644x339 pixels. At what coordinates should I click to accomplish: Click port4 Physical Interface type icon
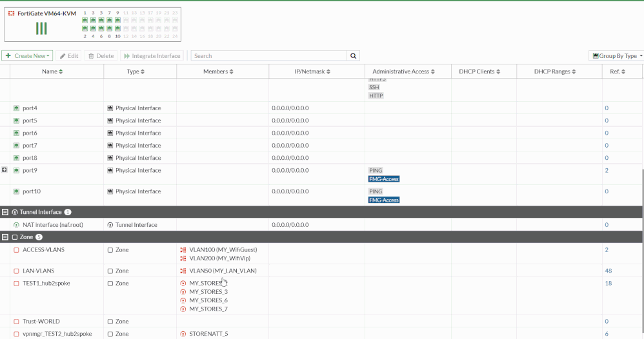point(110,108)
